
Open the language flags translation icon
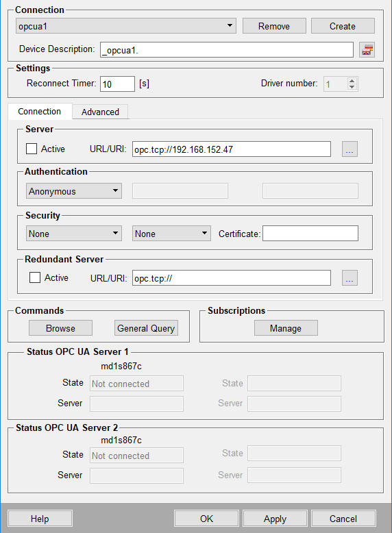click(367, 49)
